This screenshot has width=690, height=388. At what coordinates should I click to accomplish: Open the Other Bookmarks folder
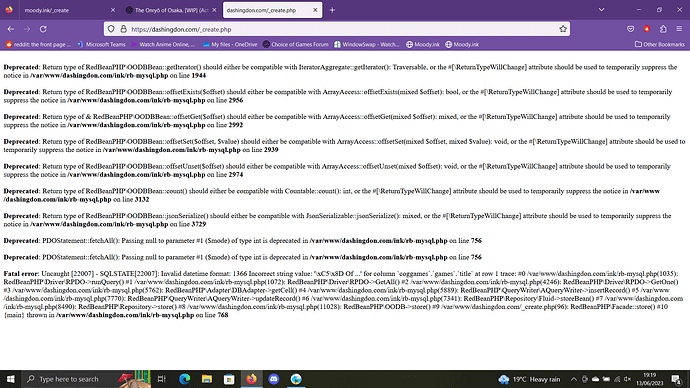click(x=660, y=44)
